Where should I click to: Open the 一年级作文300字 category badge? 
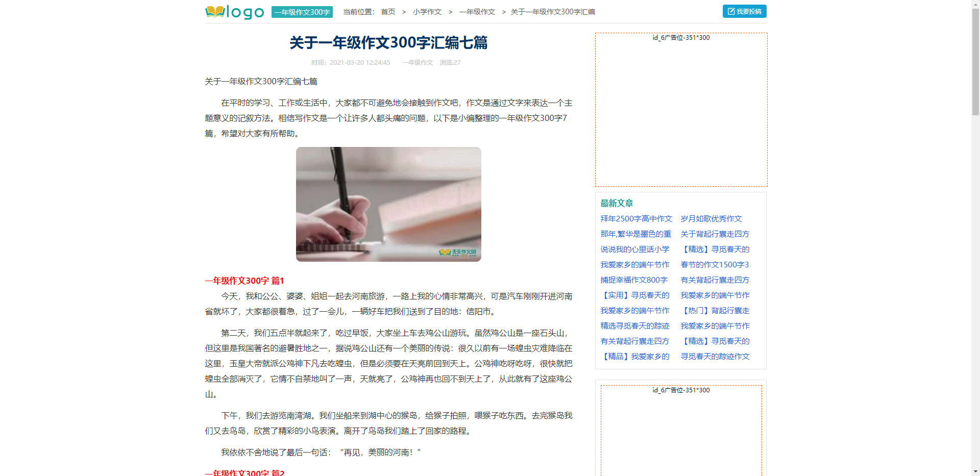click(302, 12)
